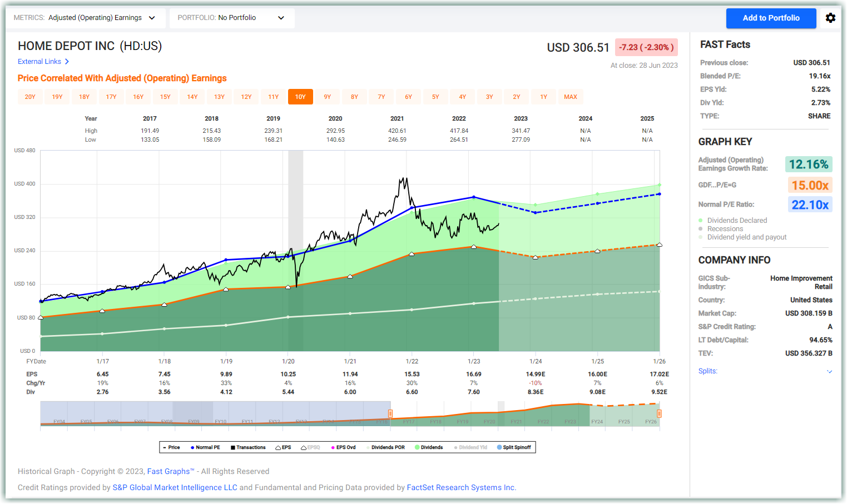
Task: Click the right handle of range slider
Action: (659, 413)
